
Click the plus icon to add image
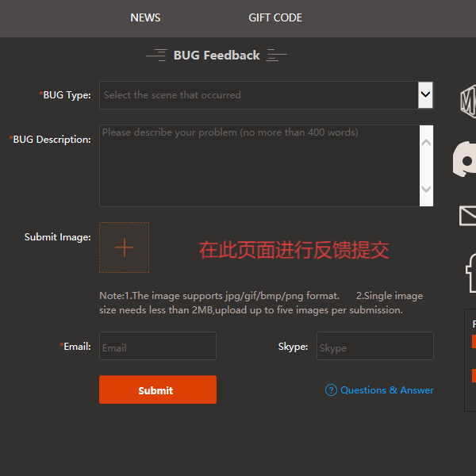124,248
